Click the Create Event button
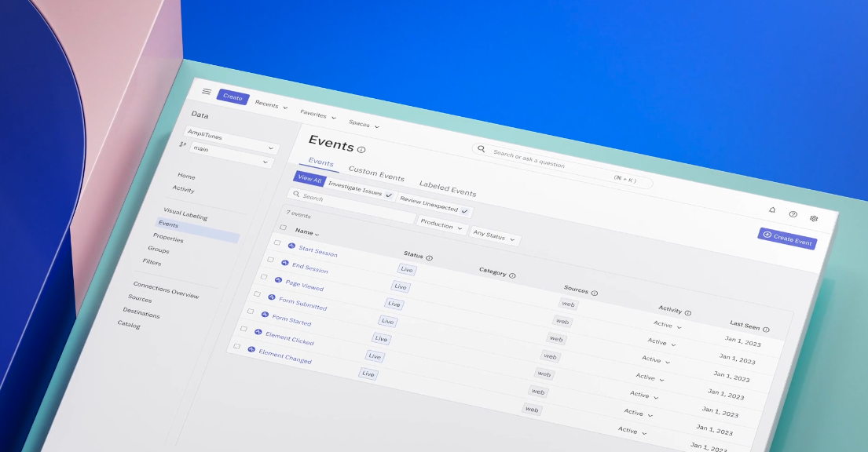Viewport: 868px width, 452px height. [x=787, y=239]
